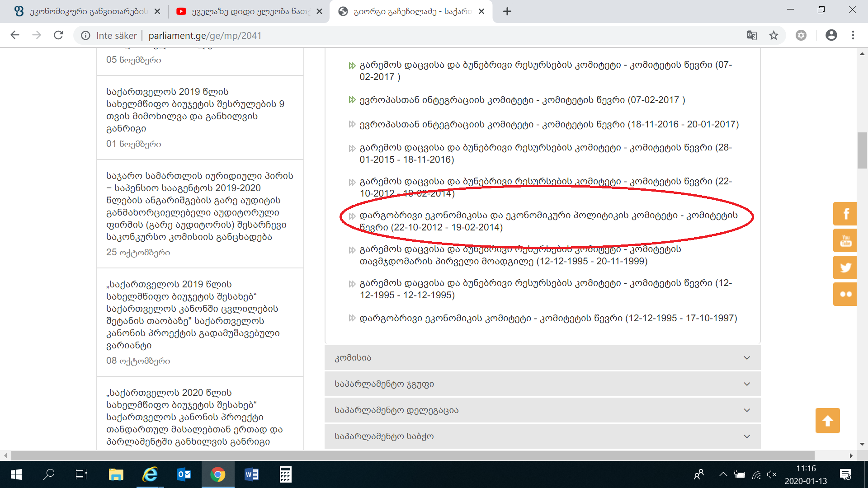The width and height of the screenshot is (868, 488).
Task: Reload the page with refresh icon
Action: pos(58,35)
